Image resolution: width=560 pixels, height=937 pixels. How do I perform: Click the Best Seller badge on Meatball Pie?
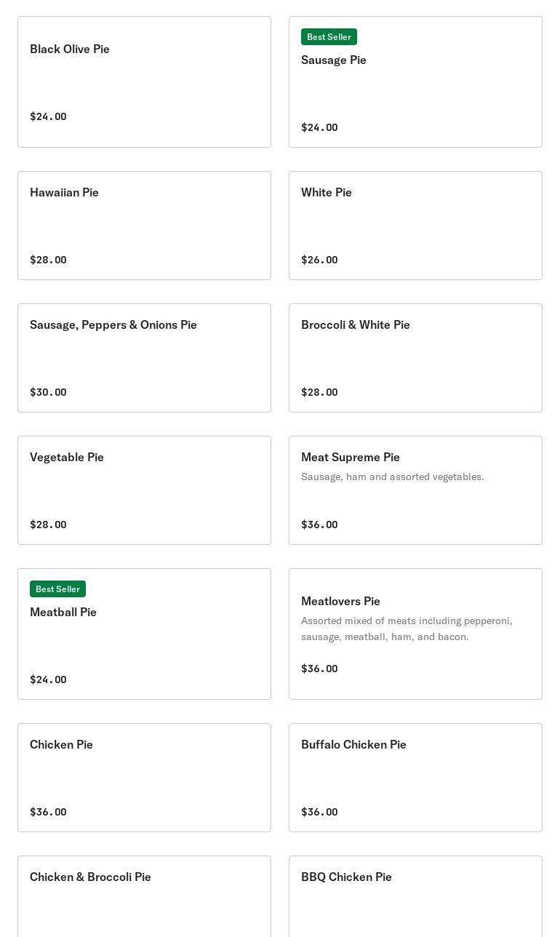57,589
